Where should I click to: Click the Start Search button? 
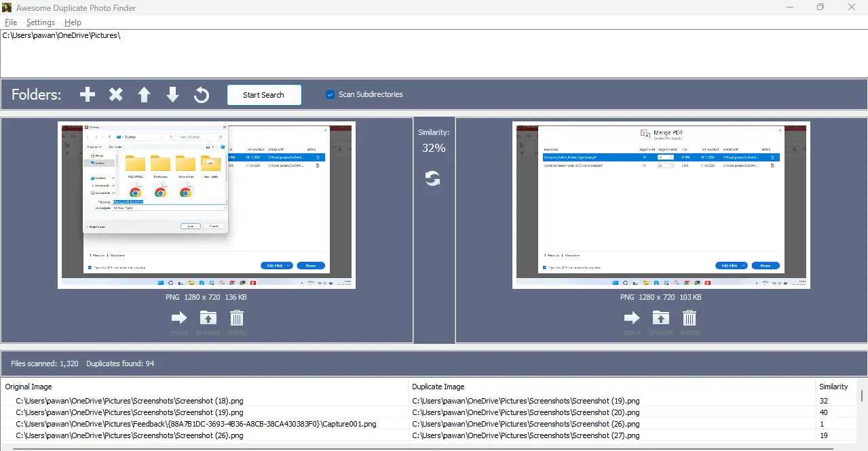(264, 95)
